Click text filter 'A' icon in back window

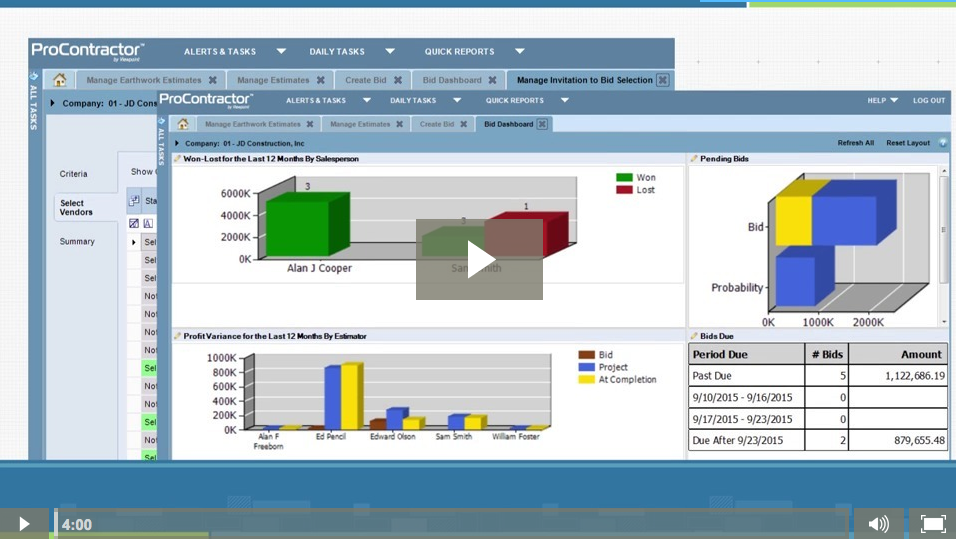tap(148, 223)
